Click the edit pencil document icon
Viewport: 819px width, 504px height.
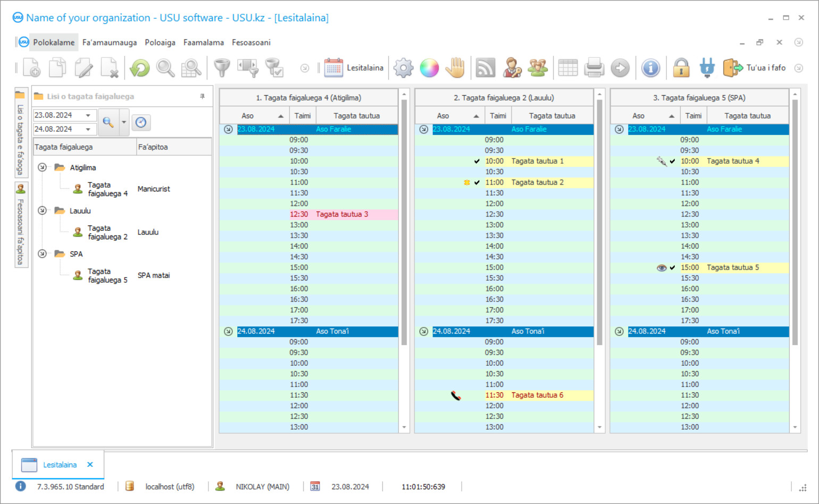point(83,68)
